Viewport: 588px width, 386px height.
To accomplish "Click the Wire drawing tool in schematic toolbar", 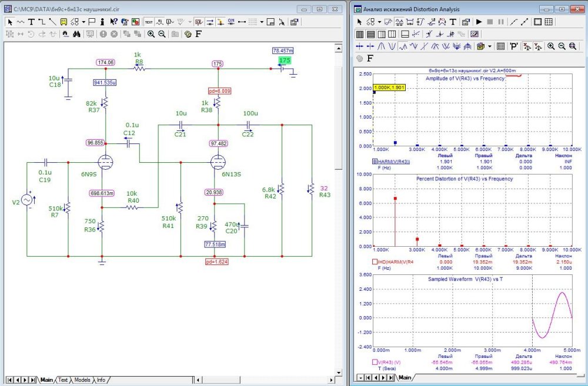I will coord(42,22).
